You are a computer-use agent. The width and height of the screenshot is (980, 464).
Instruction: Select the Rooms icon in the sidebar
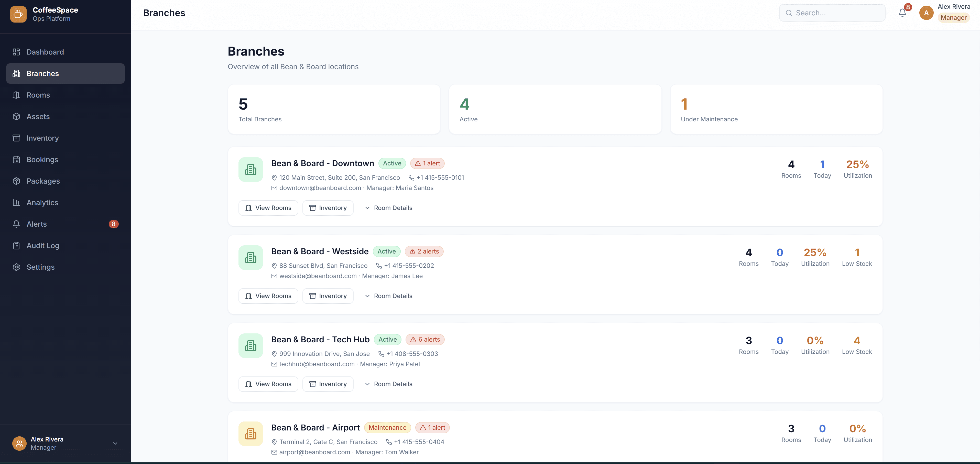[17, 95]
